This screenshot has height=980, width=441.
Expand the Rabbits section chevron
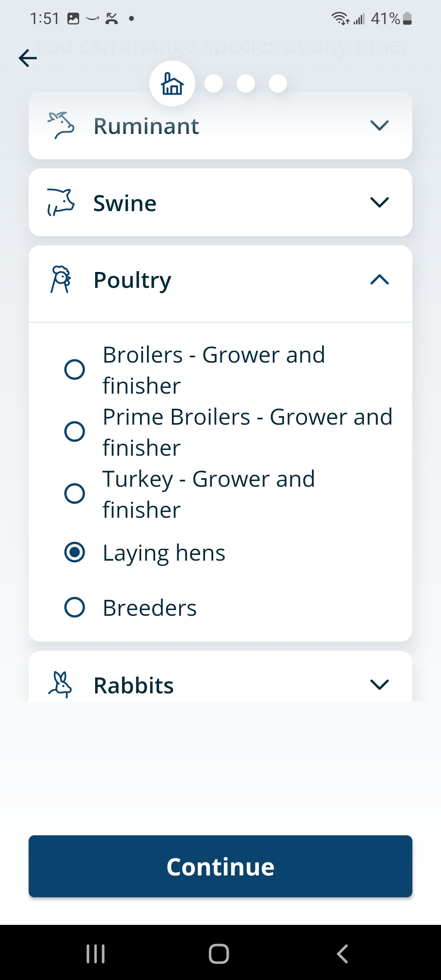tap(379, 685)
